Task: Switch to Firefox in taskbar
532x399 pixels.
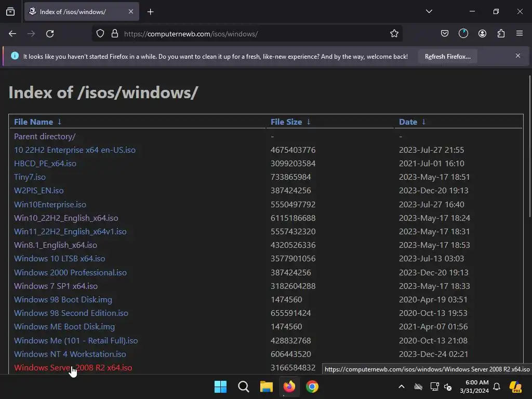Action: coord(289,387)
